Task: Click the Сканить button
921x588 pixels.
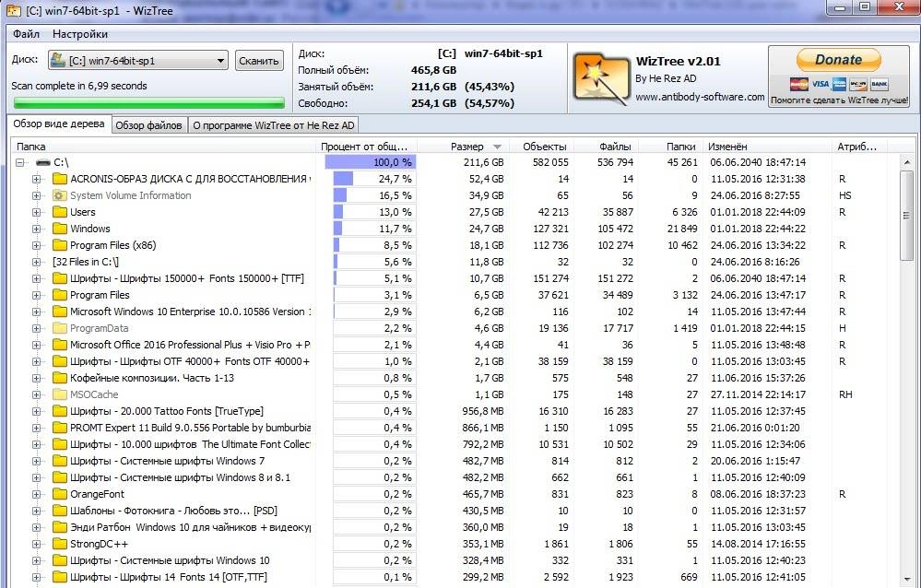Action: pos(259,61)
